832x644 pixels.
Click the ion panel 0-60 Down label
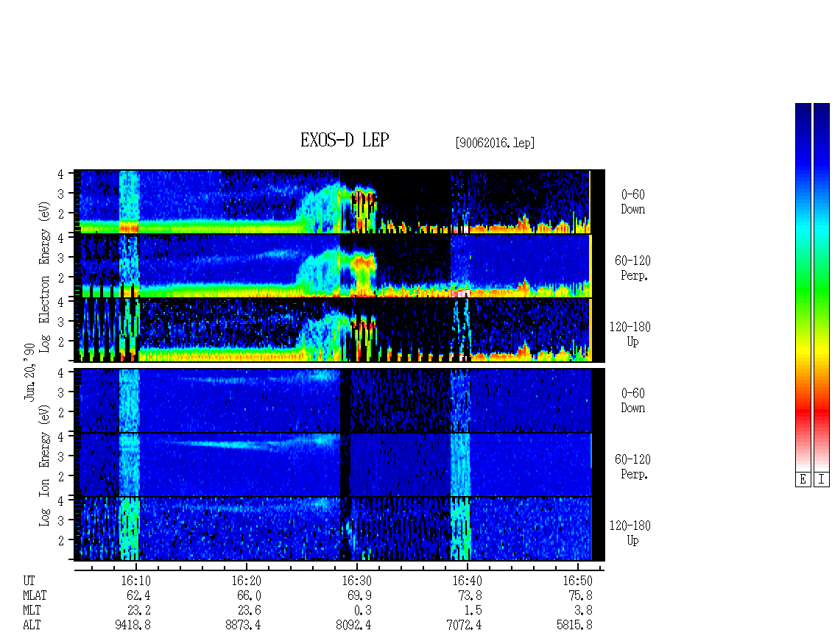(632, 400)
